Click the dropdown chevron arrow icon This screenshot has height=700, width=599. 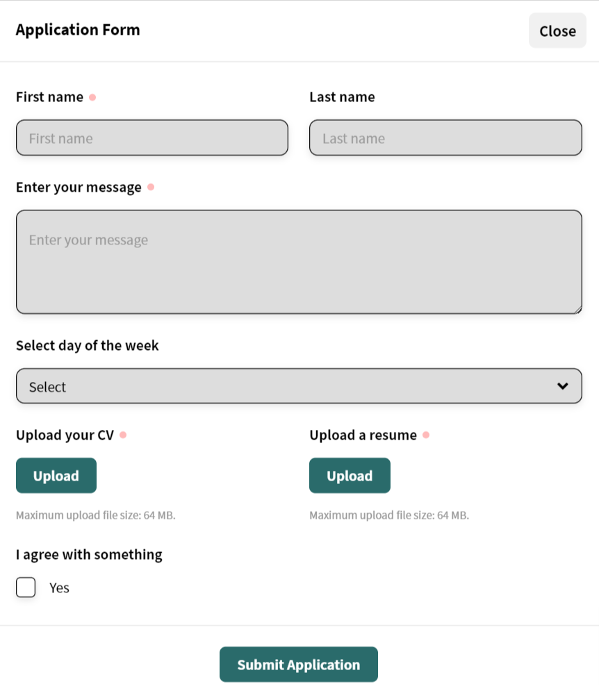pyautogui.click(x=562, y=386)
